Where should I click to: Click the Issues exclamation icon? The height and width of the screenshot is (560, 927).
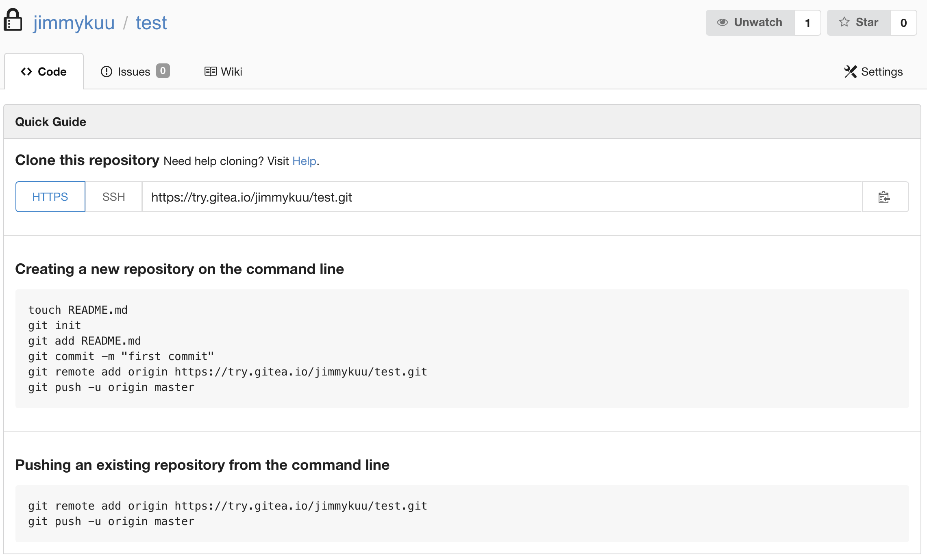tap(107, 72)
